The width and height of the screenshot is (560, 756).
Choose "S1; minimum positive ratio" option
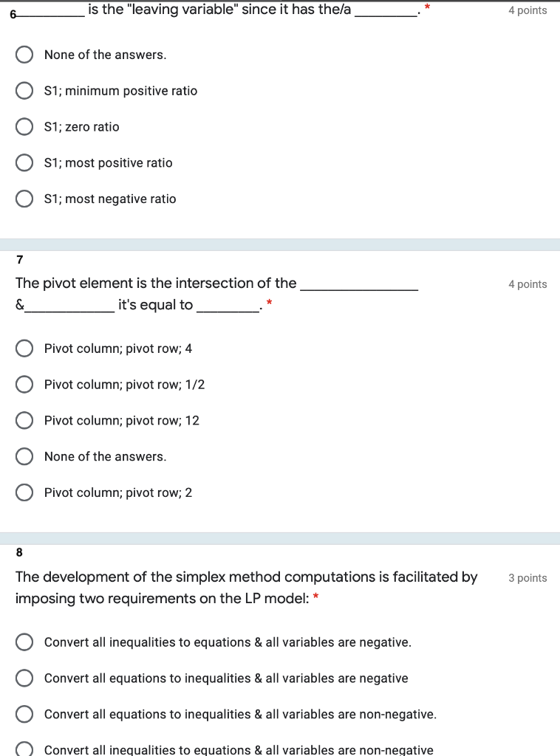pos(24,90)
